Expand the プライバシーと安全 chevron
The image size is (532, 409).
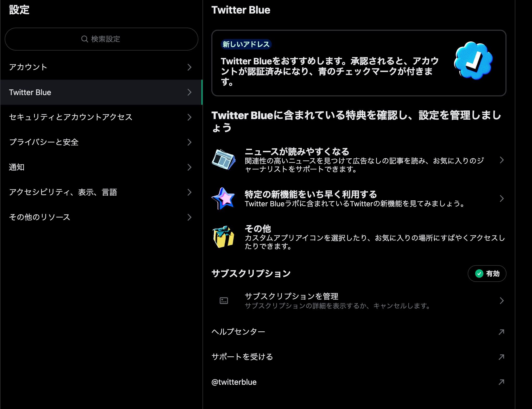(189, 142)
